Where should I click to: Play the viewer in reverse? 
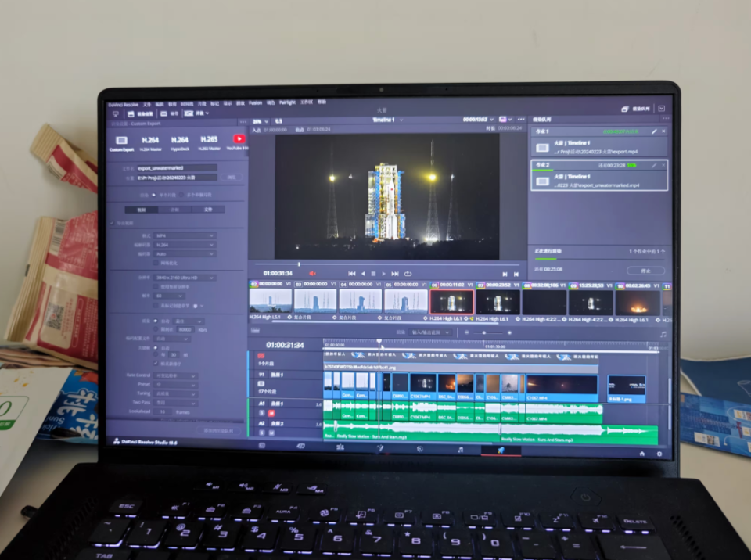(x=363, y=274)
